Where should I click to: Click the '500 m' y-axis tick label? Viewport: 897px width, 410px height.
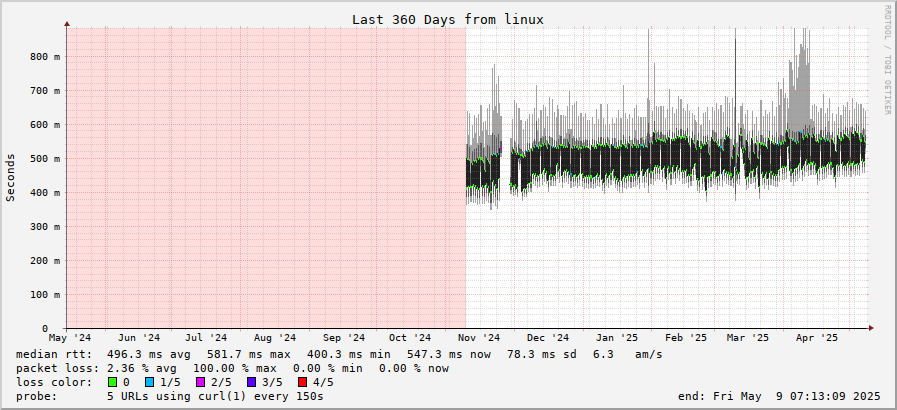45,158
